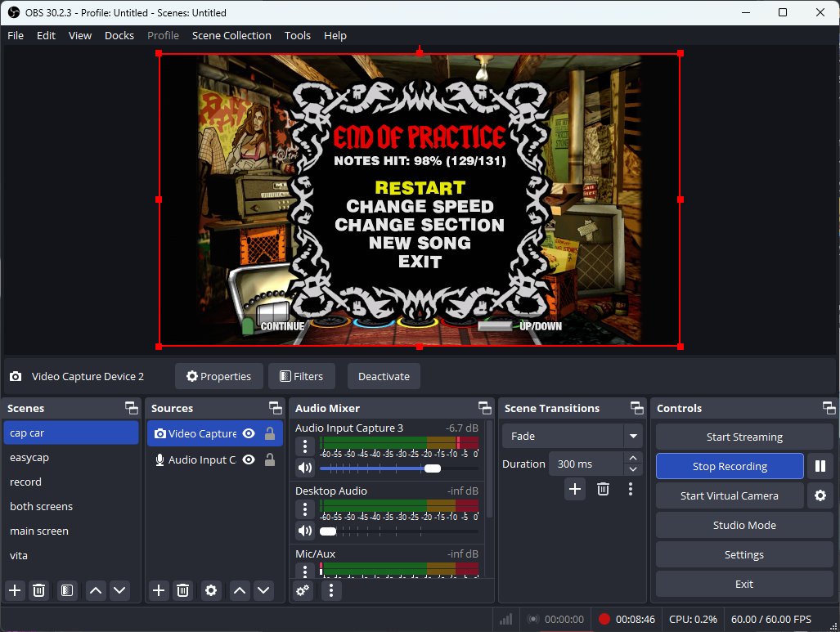Viewport: 840px width, 632px height.
Task: Hide the Video Capture source eye
Action: click(x=249, y=433)
